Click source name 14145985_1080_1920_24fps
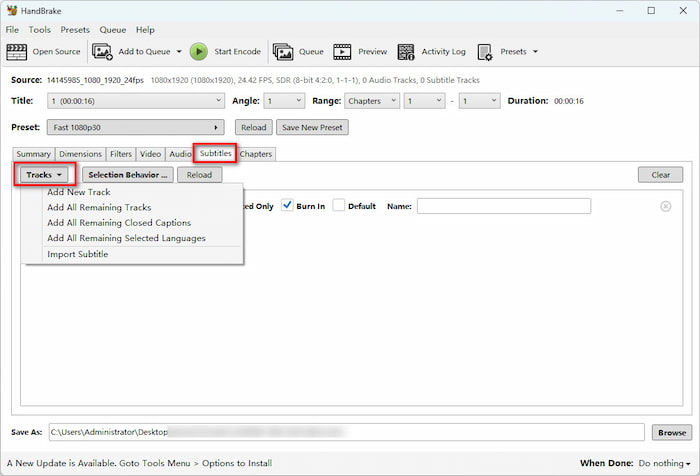Image resolution: width=700 pixels, height=476 pixels. (x=95, y=80)
